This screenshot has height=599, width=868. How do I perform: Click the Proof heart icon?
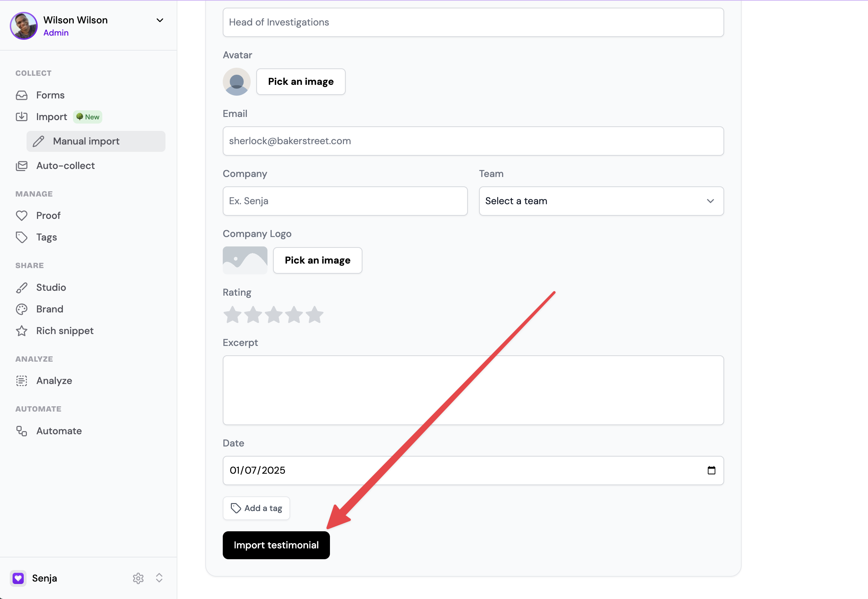(21, 216)
